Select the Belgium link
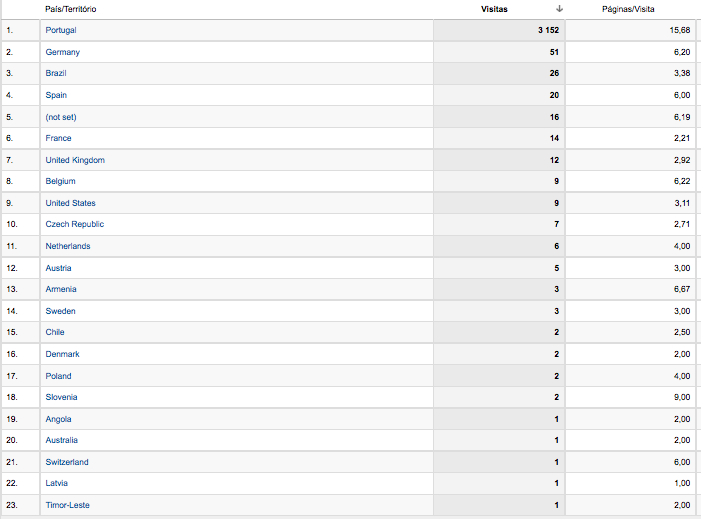The image size is (701, 519). click(x=60, y=181)
